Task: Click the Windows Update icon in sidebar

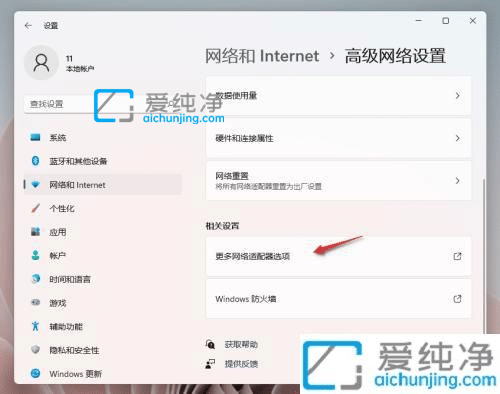Action: (35, 373)
